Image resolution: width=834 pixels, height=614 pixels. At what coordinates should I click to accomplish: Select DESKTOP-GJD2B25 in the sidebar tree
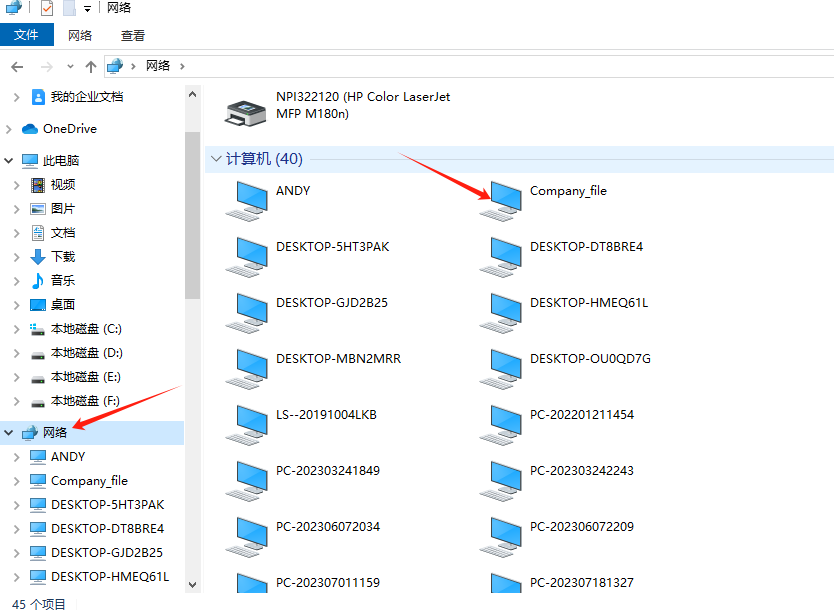click(x=106, y=552)
